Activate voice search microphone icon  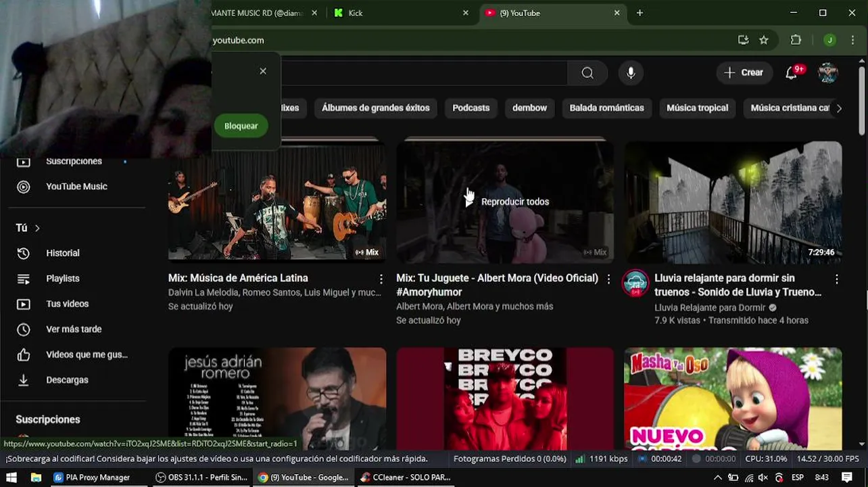[631, 73]
